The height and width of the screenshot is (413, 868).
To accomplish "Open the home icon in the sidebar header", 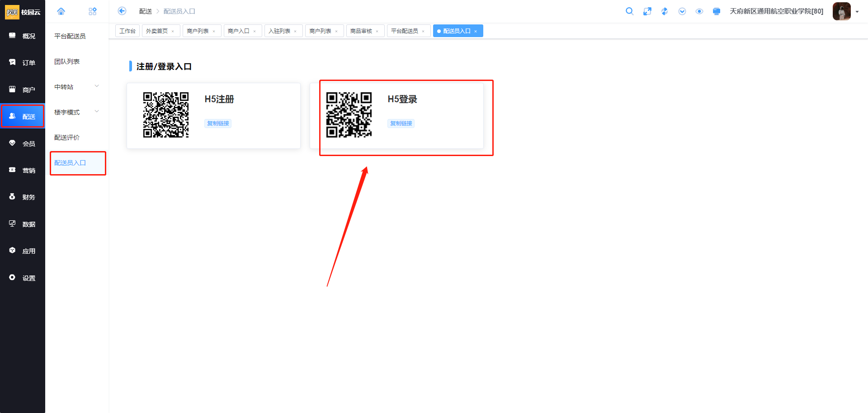I will 61,11.
